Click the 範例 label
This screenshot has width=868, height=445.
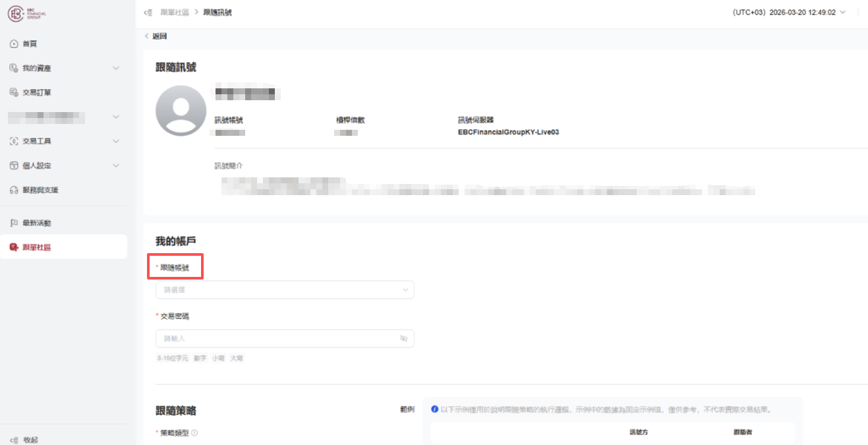click(x=407, y=409)
